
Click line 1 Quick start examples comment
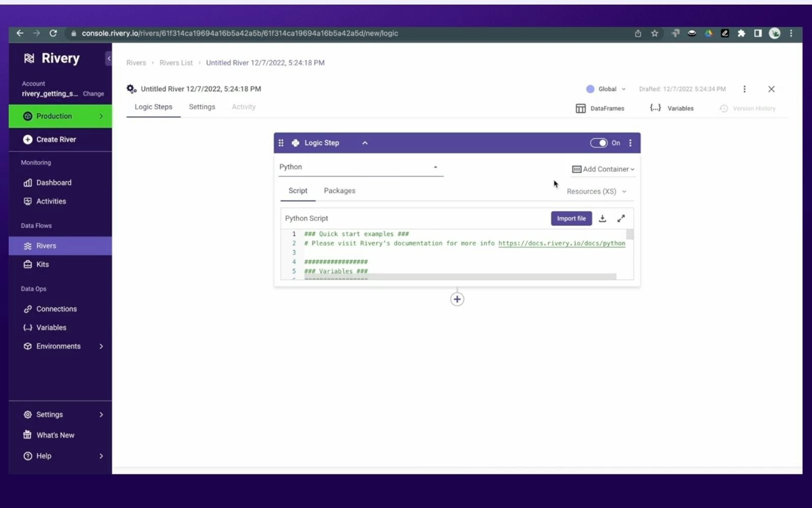click(356, 234)
